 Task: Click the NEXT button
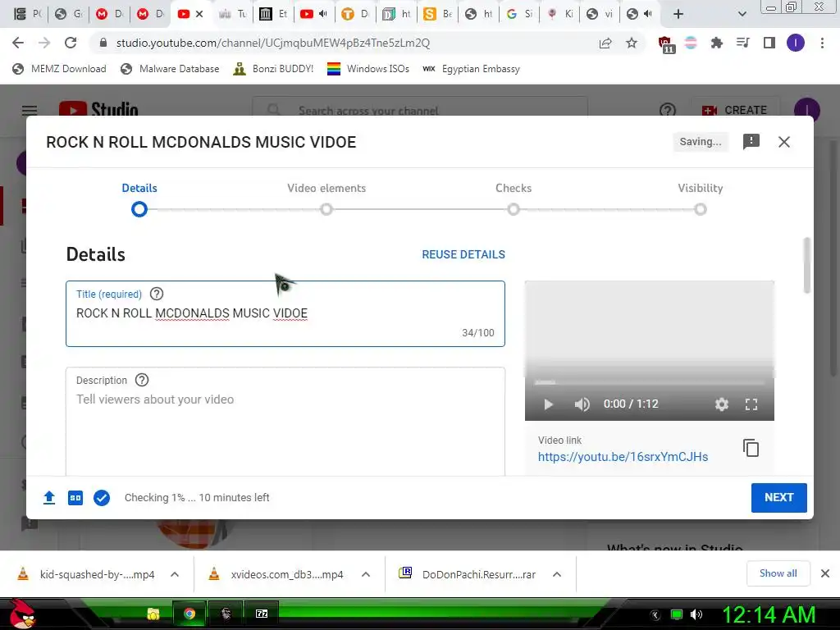pyautogui.click(x=779, y=498)
